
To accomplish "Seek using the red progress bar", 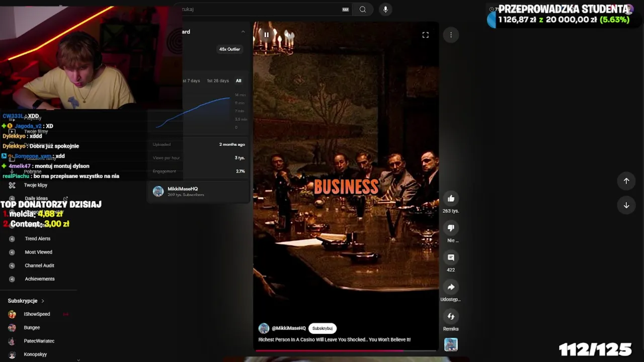I will pyautogui.click(x=346, y=350).
